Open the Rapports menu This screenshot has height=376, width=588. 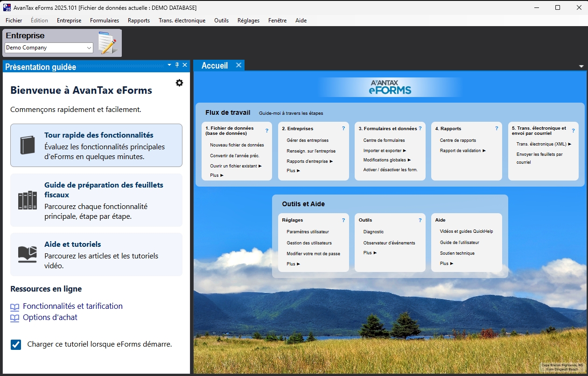click(139, 21)
